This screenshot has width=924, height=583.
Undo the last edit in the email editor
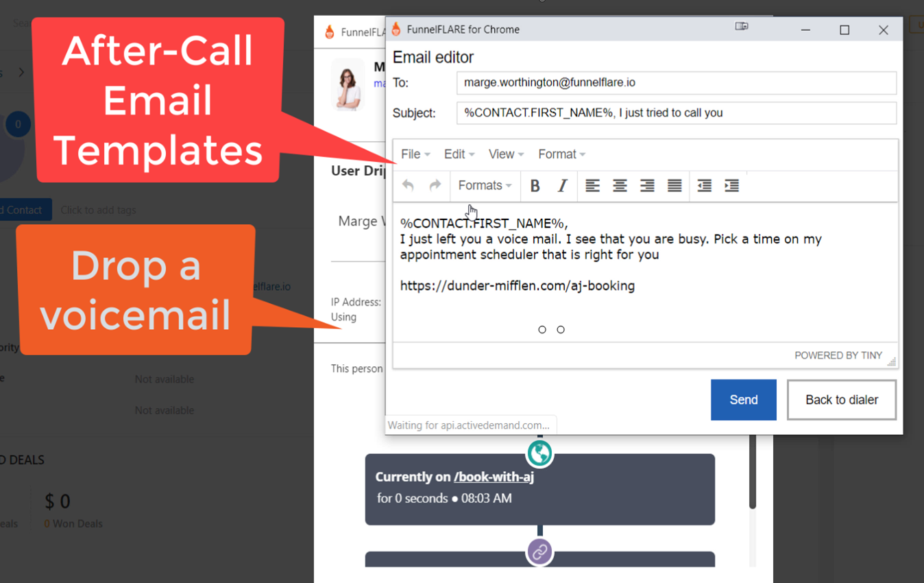point(408,185)
